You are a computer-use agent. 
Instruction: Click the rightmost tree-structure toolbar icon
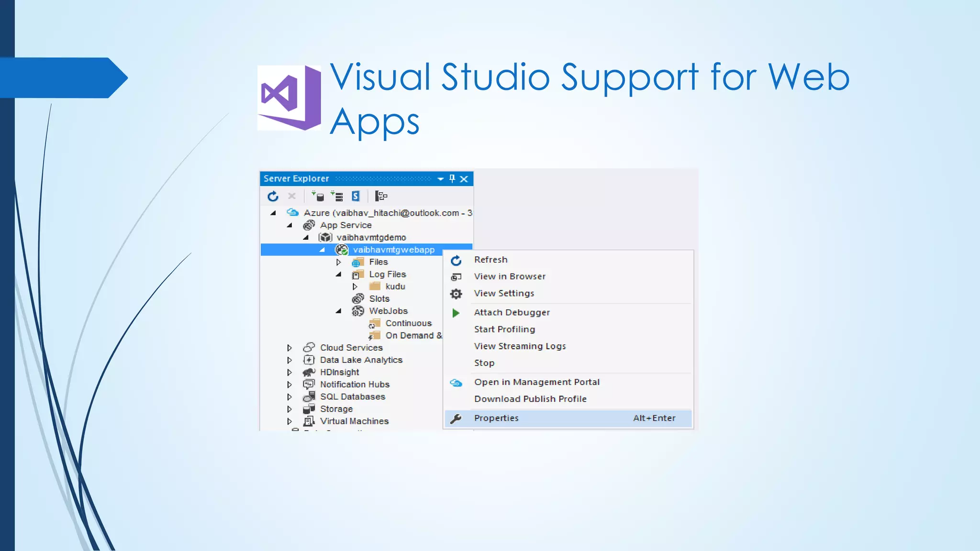point(381,196)
